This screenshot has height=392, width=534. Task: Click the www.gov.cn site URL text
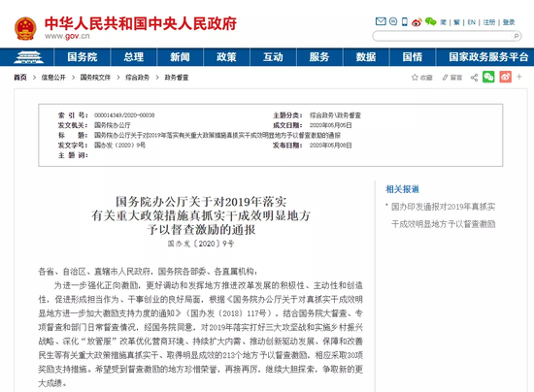[67, 36]
